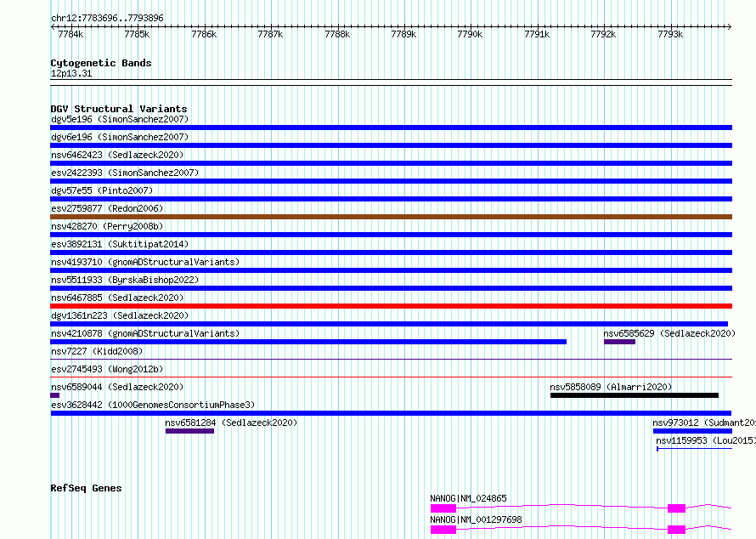
Task: Click the purple nsv6585629 variant block
Action: click(619, 342)
